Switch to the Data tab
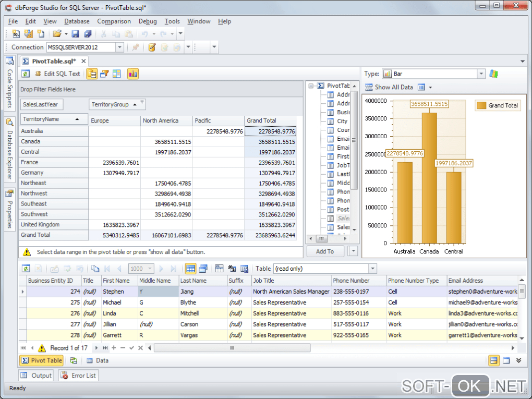Viewport: 532px width, 399px height. (x=98, y=360)
